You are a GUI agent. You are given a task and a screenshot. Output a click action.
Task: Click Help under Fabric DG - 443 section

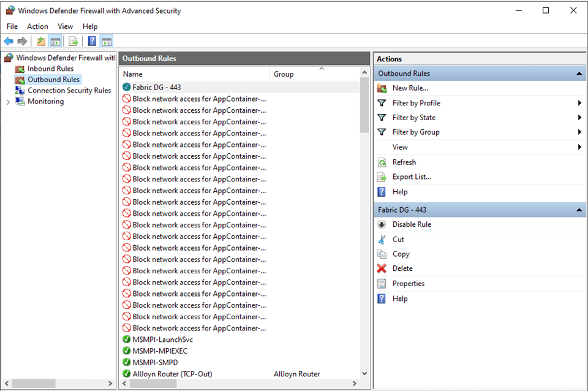400,298
